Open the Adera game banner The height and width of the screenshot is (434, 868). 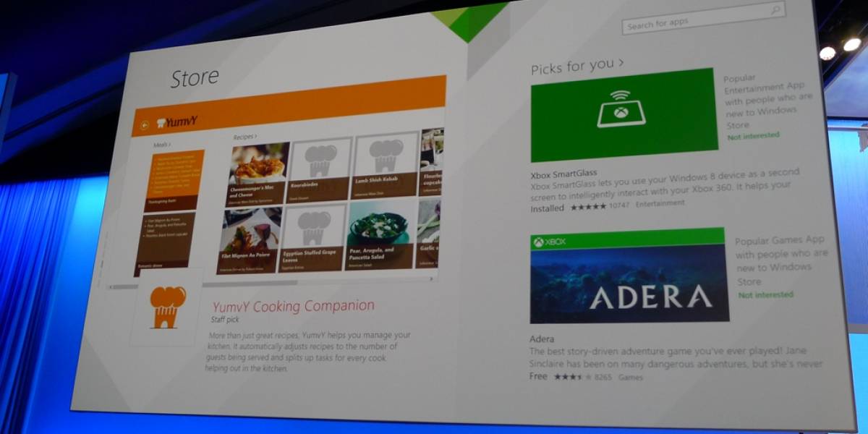pos(629,276)
